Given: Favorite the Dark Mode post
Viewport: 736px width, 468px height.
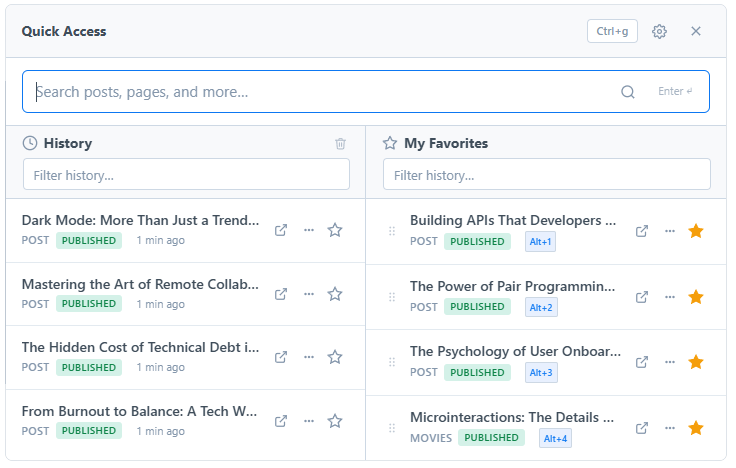Looking at the screenshot, I should (x=335, y=230).
